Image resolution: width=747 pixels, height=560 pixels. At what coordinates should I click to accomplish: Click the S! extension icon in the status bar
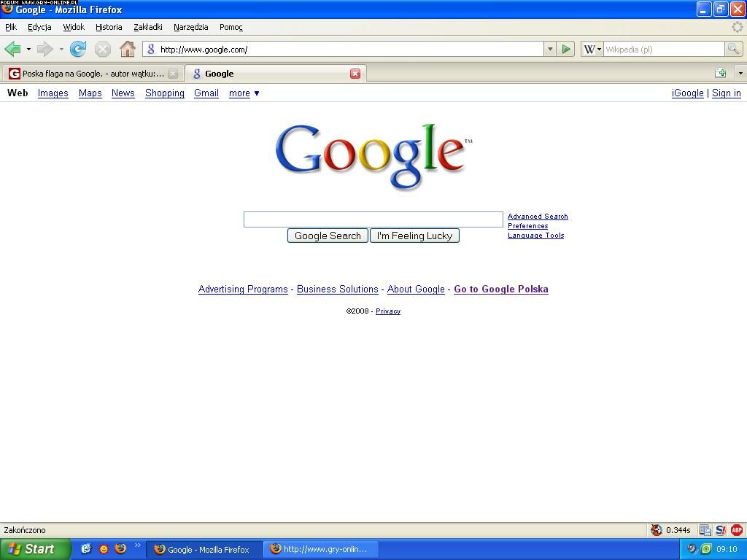720,529
